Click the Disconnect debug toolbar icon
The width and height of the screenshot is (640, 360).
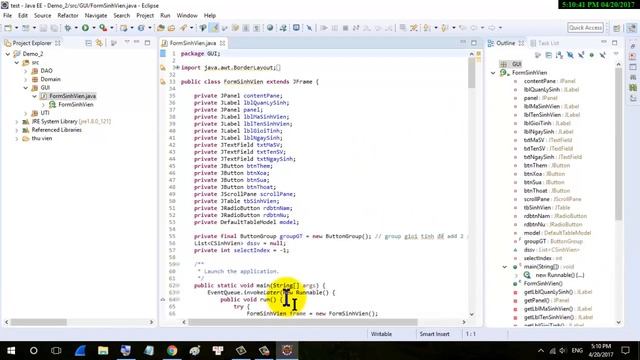point(356,28)
